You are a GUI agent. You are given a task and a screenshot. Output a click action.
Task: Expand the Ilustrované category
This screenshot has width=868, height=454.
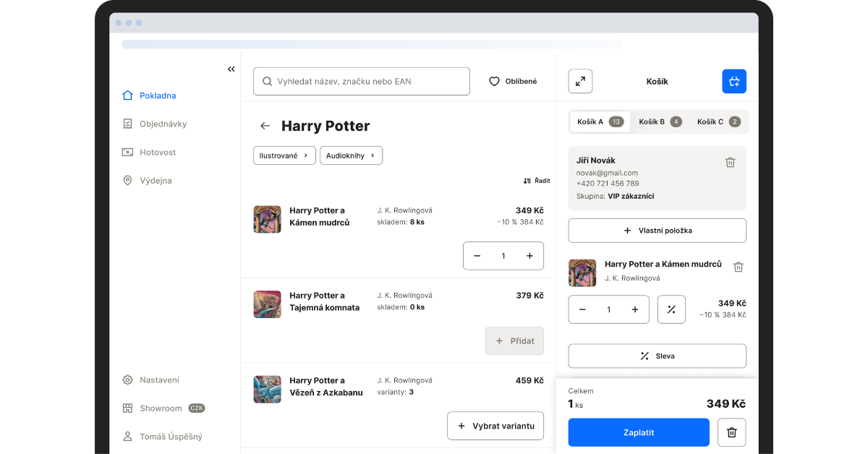[x=284, y=155]
